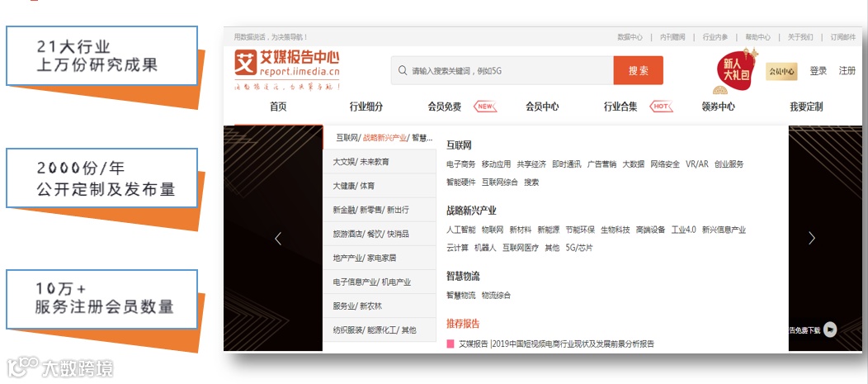Click the 人工智能 sub-category link
The image size is (868, 384).
tap(461, 230)
